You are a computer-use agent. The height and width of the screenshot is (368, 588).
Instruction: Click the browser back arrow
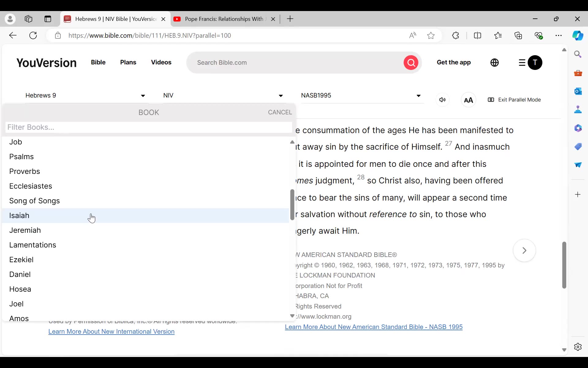[x=13, y=36]
